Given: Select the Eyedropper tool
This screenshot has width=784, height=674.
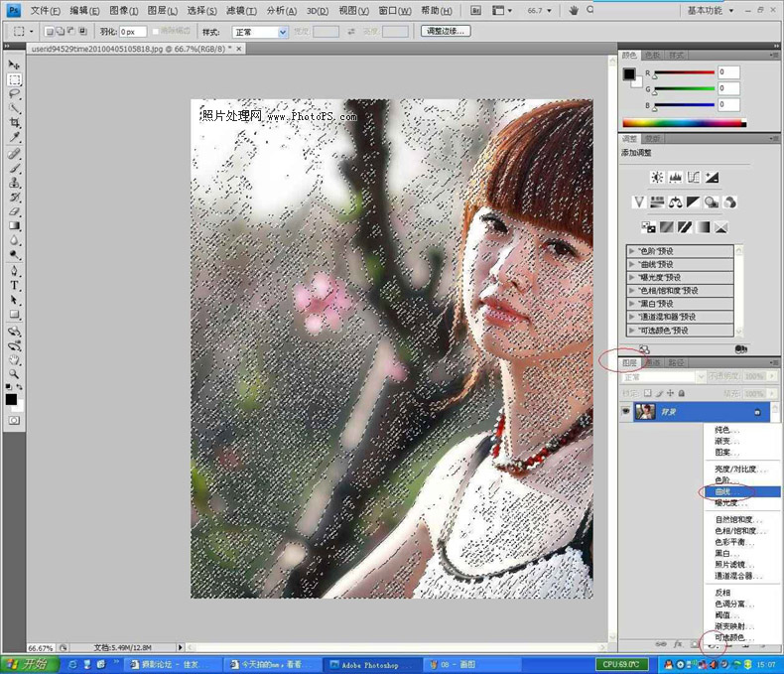Looking at the screenshot, I should coord(14,137).
